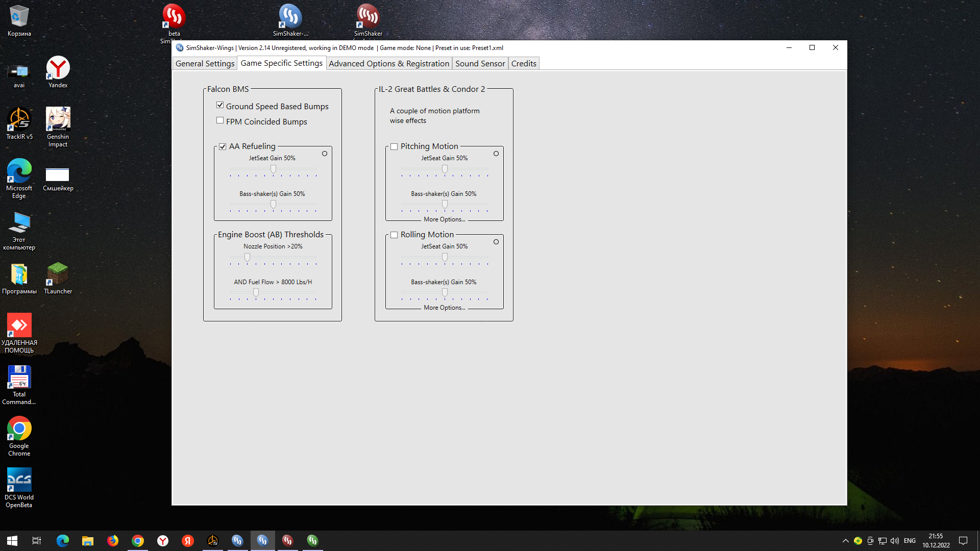Image resolution: width=980 pixels, height=551 pixels.
Task: Launch Yandex from the desktop
Action: 58,72
